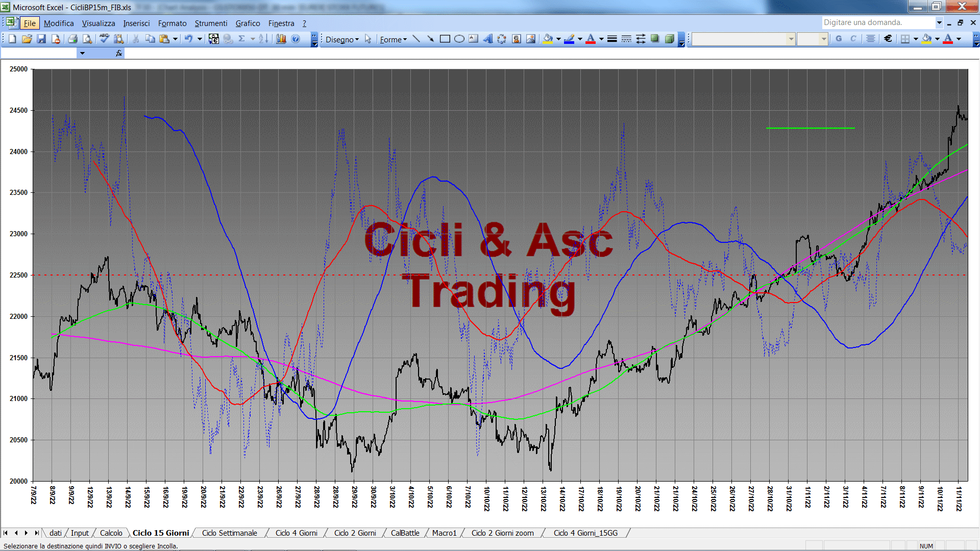Create a new workbook with the New icon
Screen dimensions: 980x551
pos(12,39)
